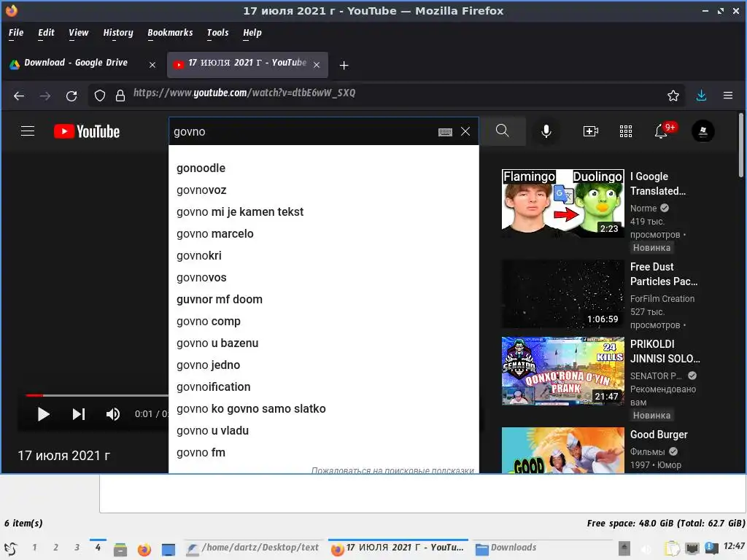
Task: Select suggestion 'govno fm'
Action: coord(323,453)
